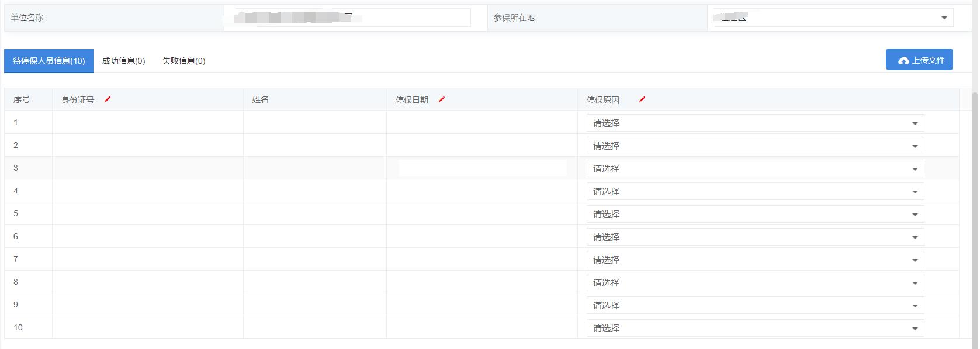Open the 失败信息(0) tab
The image size is (980, 349).
coord(183,61)
